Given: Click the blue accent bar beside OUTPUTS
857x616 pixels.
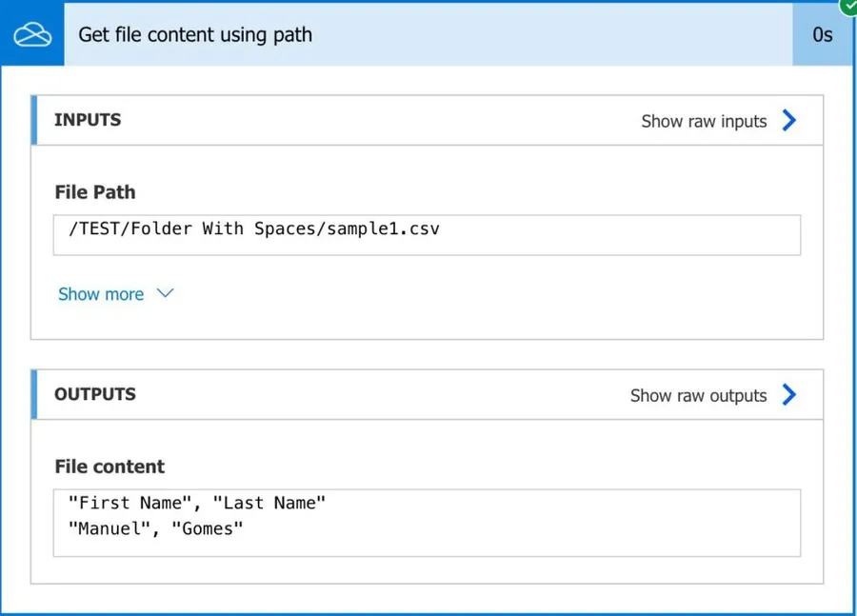Looking at the screenshot, I should point(34,394).
